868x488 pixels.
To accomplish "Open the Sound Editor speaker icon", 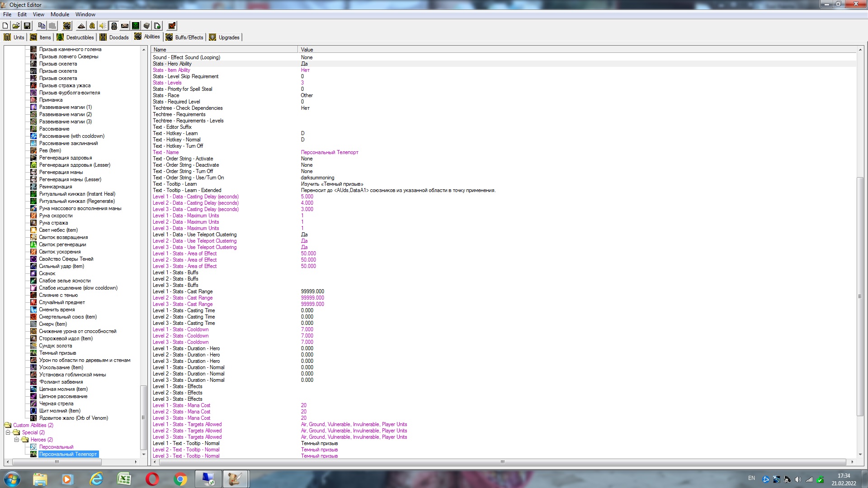I will [x=103, y=26].
